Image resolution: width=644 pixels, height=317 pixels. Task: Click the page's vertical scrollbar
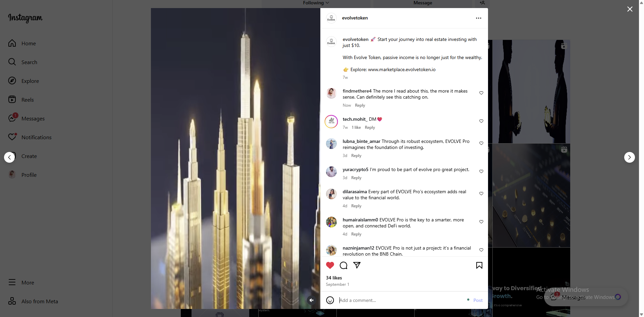click(641, 158)
